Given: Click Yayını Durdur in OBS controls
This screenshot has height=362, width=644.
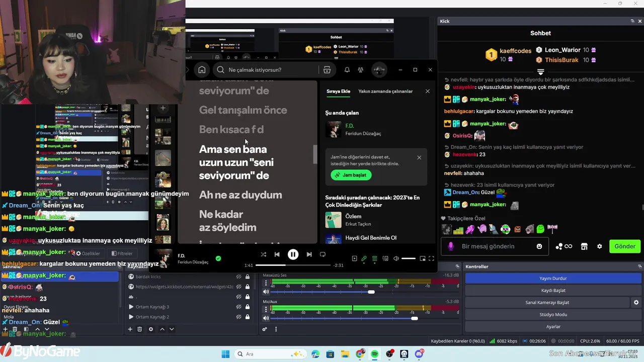Looking at the screenshot, I should tap(553, 279).
